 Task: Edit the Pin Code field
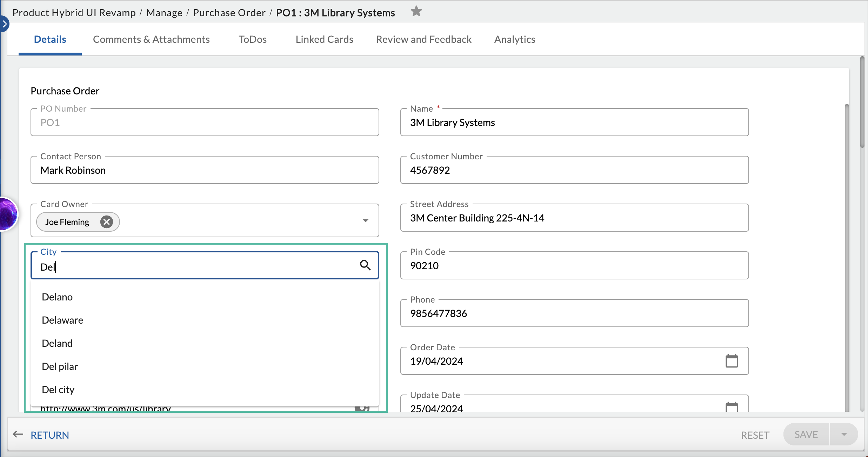574,266
